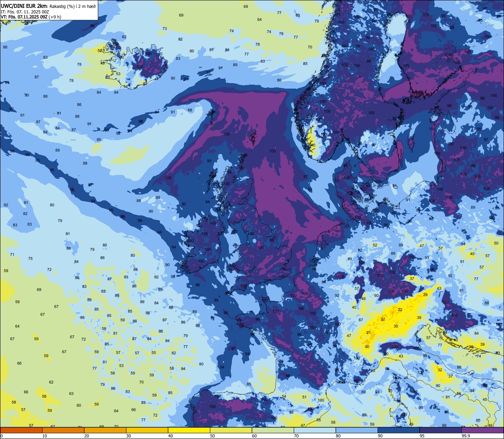This screenshot has width=504, height=439.
Task: Click the legend tick label '40'
Action: [170, 436]
